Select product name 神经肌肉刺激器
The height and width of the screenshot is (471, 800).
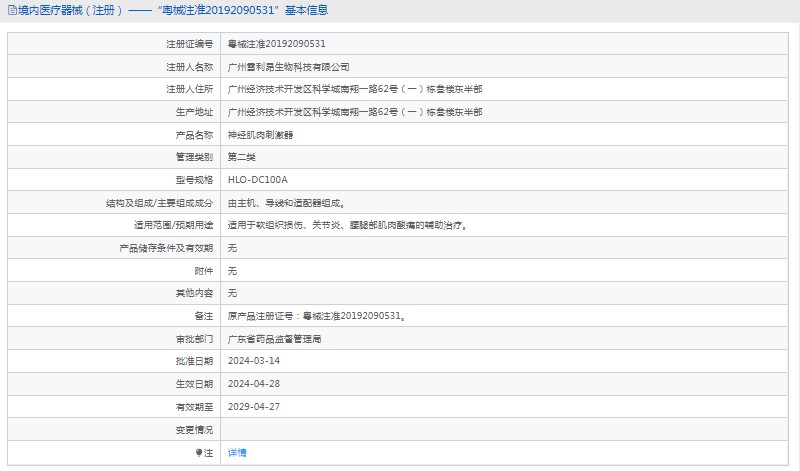coord(261,135)
